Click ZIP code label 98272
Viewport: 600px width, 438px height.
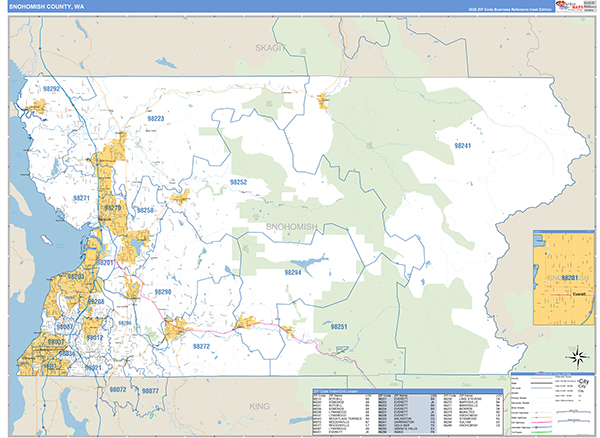point(201,346)
